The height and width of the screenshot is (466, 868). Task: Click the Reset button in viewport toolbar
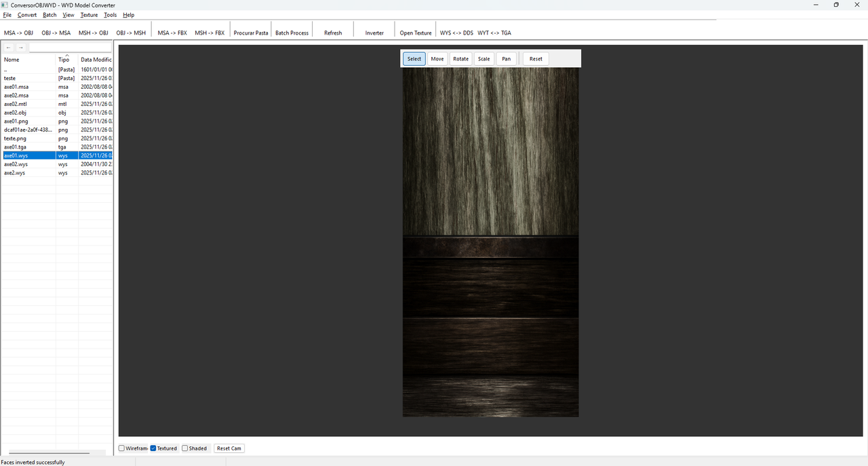[536, 59]
